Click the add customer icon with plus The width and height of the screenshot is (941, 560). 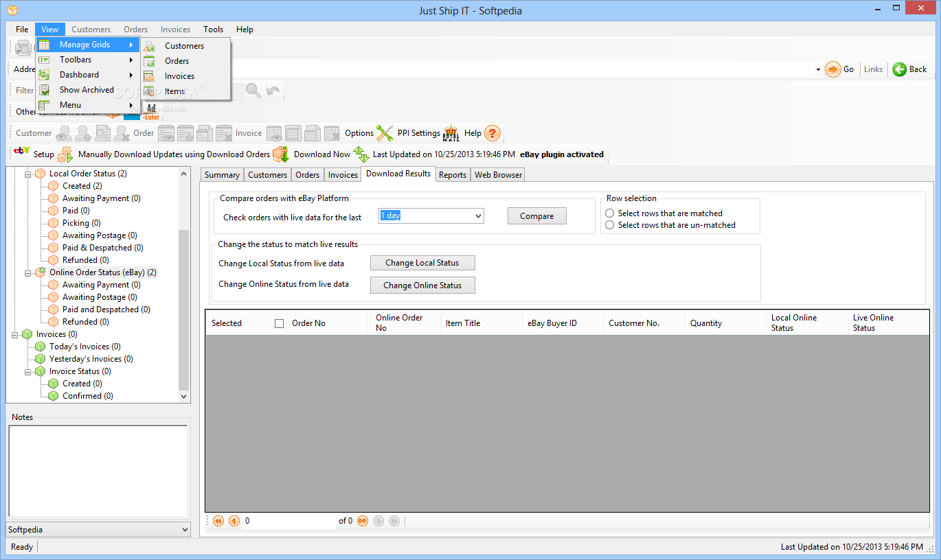(83, 133)
